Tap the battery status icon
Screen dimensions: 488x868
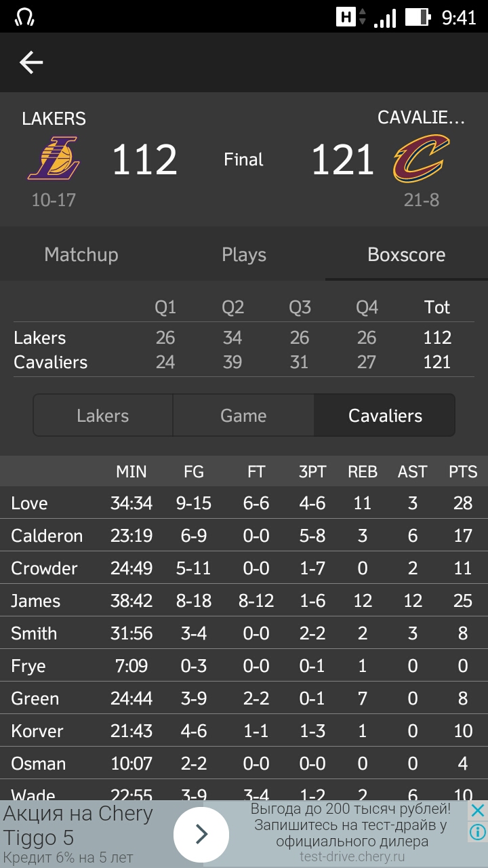tap(418, 17)
